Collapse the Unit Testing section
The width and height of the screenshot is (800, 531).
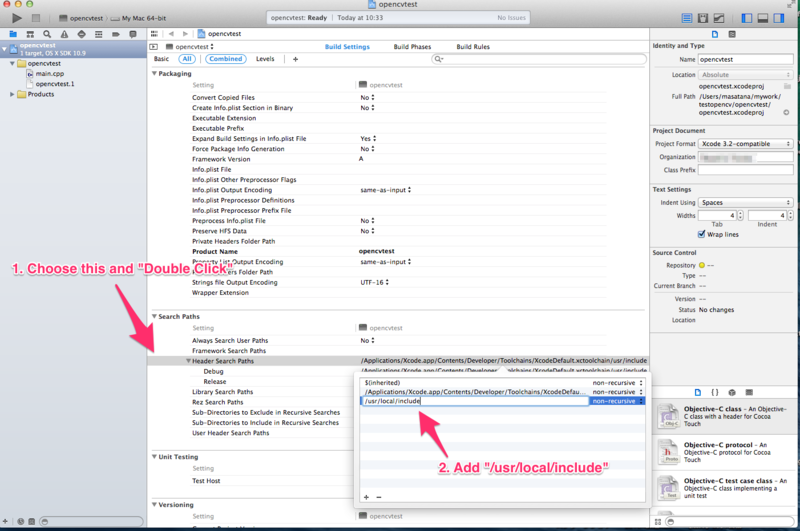point(154,457)
